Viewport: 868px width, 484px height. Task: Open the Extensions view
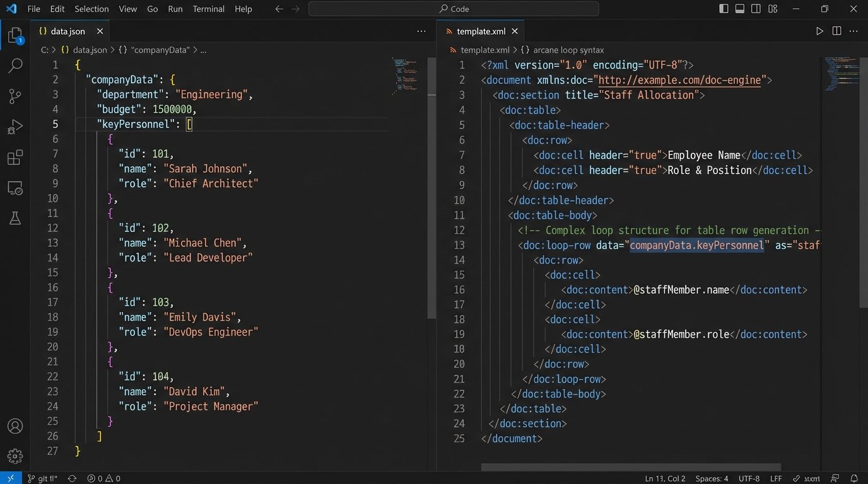pyautogui.click(x=15, y=158)
